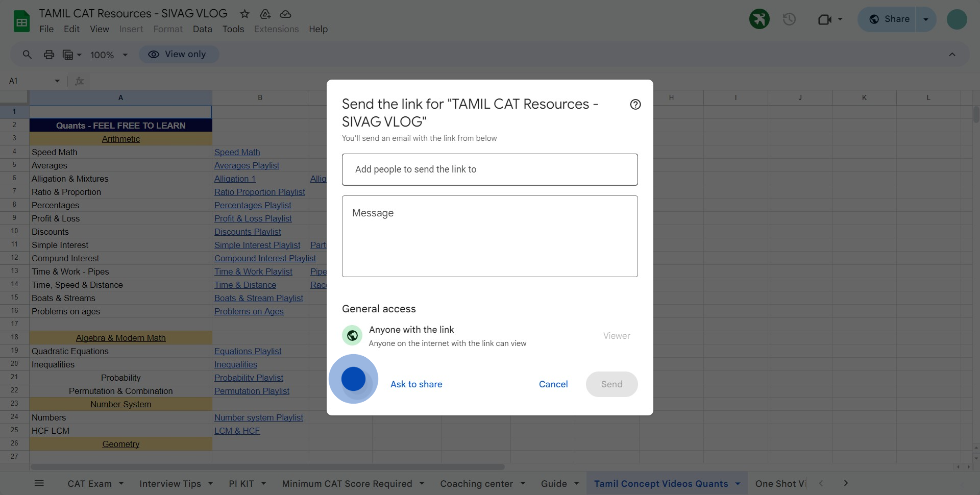
Task: Expand the Share button dropdown arrow
Action: [925, 19]
